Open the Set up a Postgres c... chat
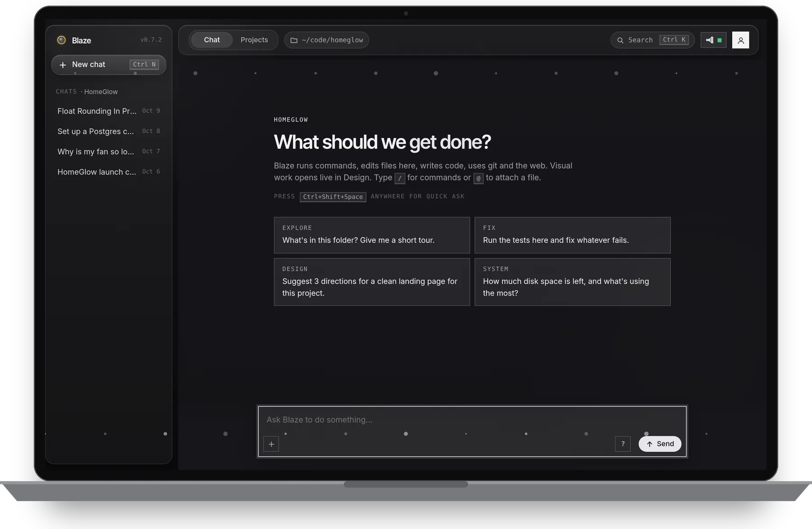Viewport: 812px width, 529px height. point(109,131)
